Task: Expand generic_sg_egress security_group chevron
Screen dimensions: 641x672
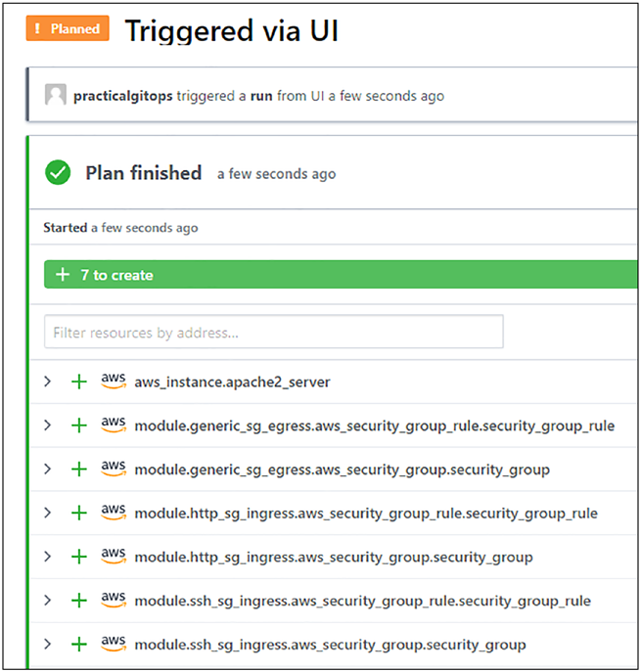Action: [x=48, y=469]
